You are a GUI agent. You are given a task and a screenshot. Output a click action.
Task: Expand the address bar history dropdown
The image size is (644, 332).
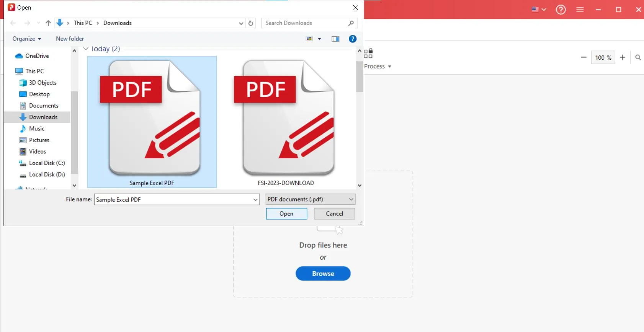pyautogui.click(x=241, y=23)
